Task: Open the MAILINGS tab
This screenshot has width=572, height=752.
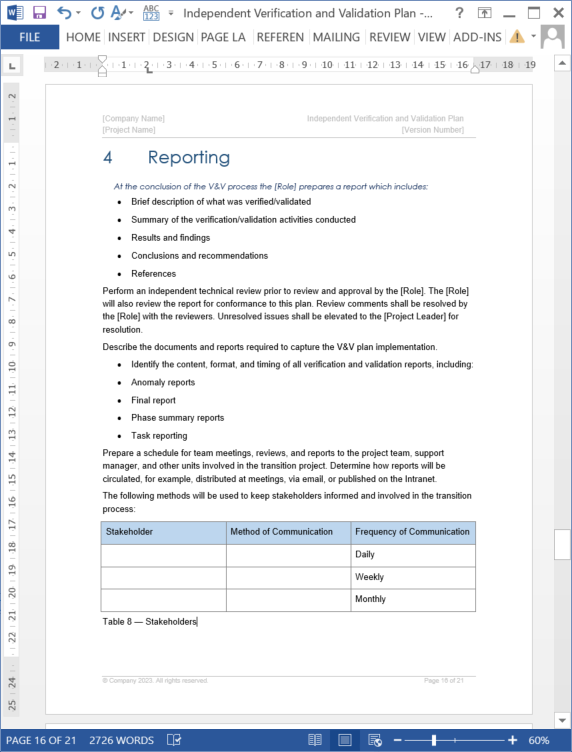Action: [x=336, y=37]
